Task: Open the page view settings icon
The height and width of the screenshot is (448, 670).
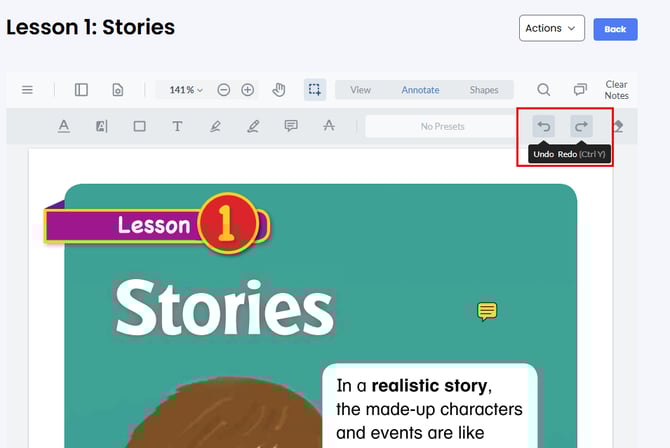Action: coord(117,90)
